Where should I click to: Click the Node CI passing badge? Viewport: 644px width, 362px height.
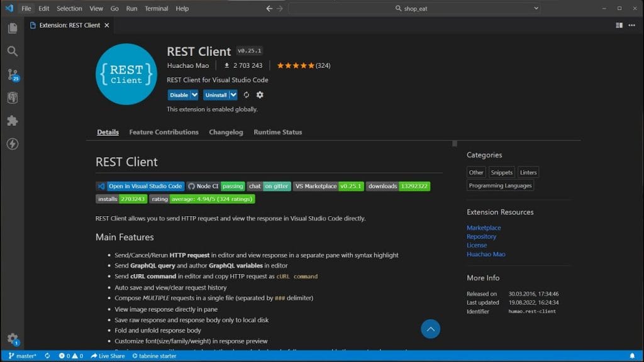click(x=216, y=186)
